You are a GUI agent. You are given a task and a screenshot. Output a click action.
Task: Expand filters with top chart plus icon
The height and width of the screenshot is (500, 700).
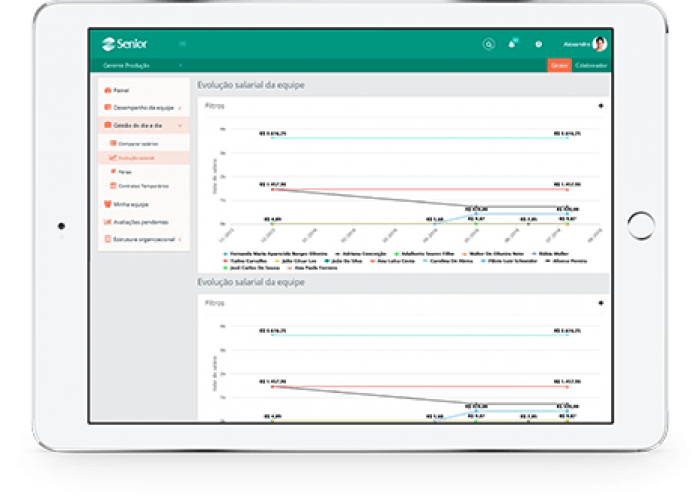coord(600,105)
